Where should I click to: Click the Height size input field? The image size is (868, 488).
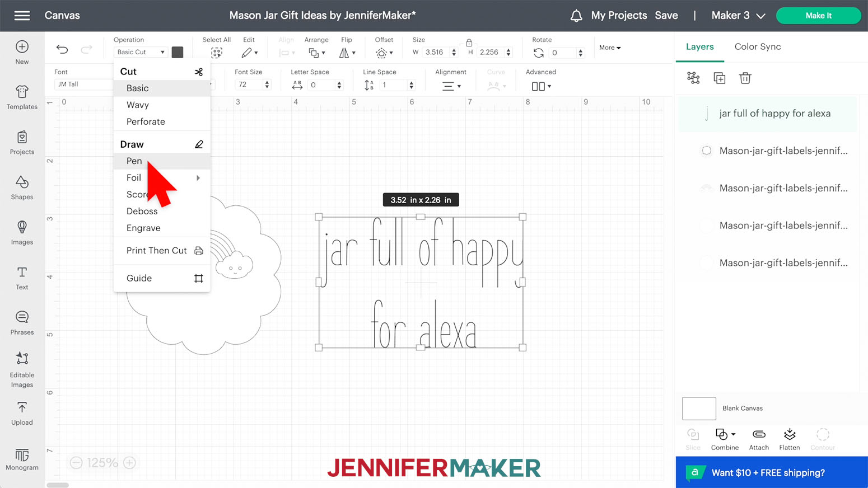pos(490,52)
